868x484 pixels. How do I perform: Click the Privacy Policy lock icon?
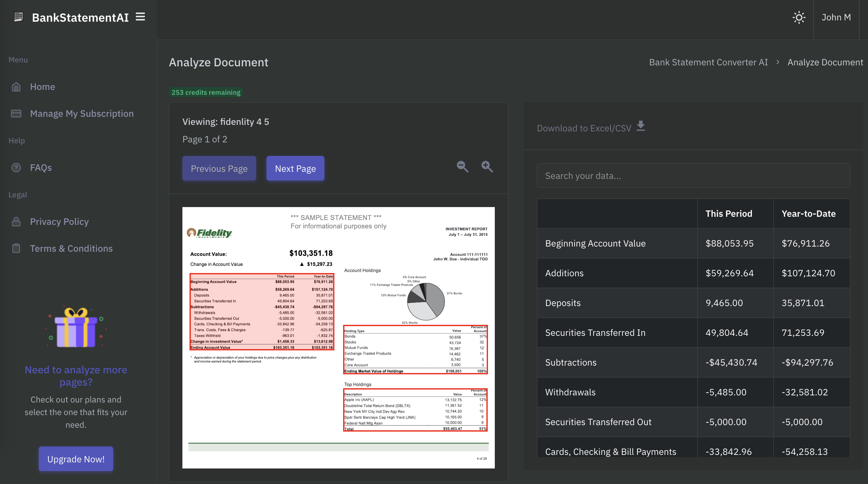click(16, 222)
